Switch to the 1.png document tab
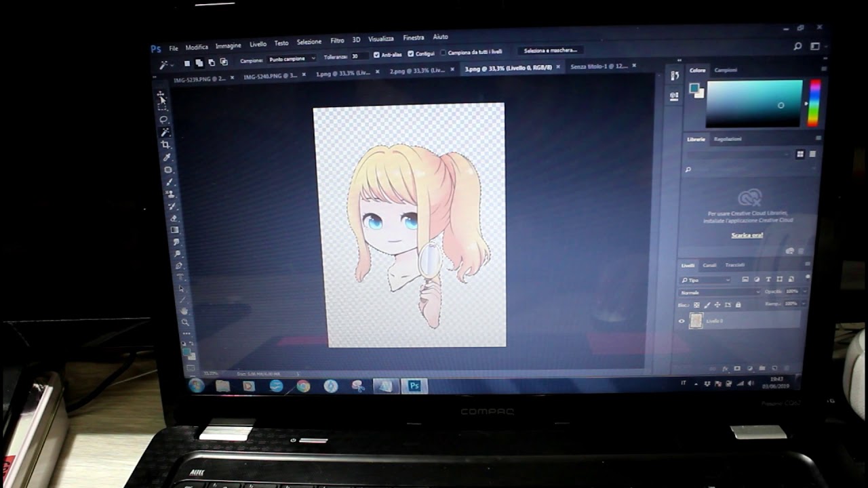868x488 pixels. pyautogui.click(x=344, y=73)
